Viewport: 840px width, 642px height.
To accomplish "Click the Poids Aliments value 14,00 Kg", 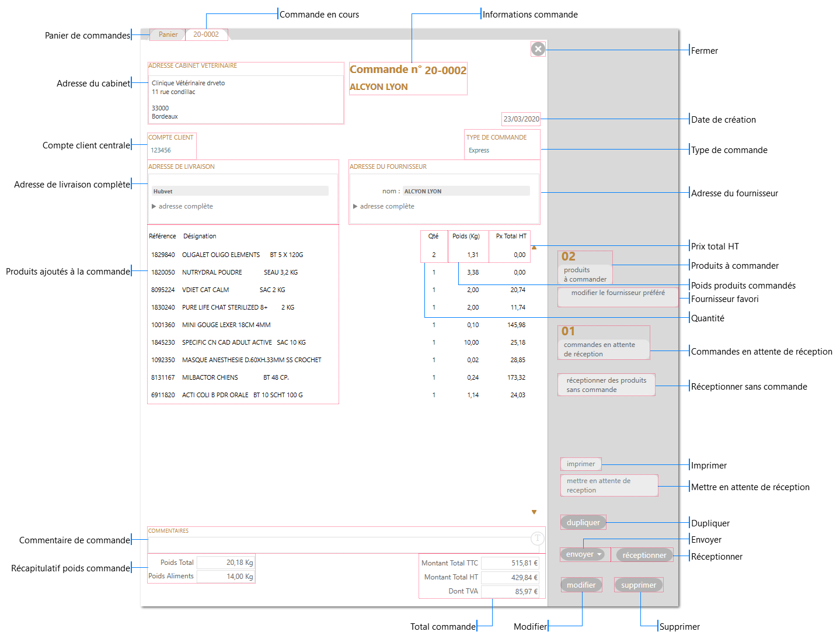I will click(225, 576).
